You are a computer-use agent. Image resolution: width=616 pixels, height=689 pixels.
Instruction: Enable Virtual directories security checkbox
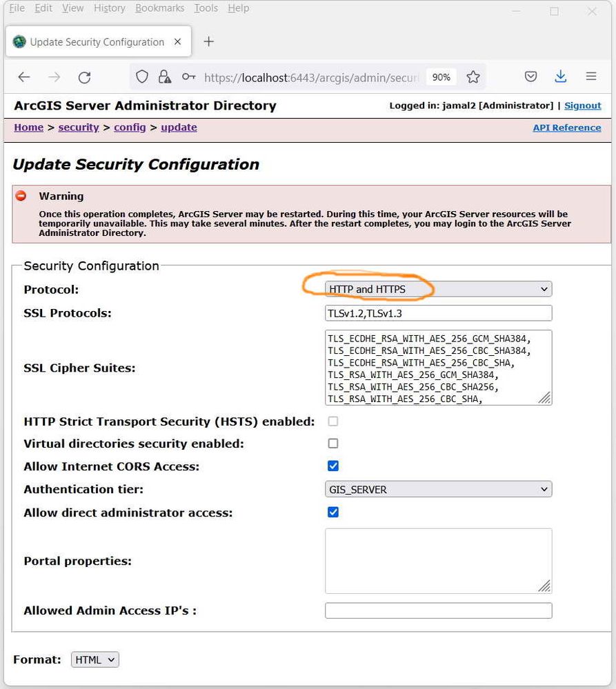pos(333,443)
